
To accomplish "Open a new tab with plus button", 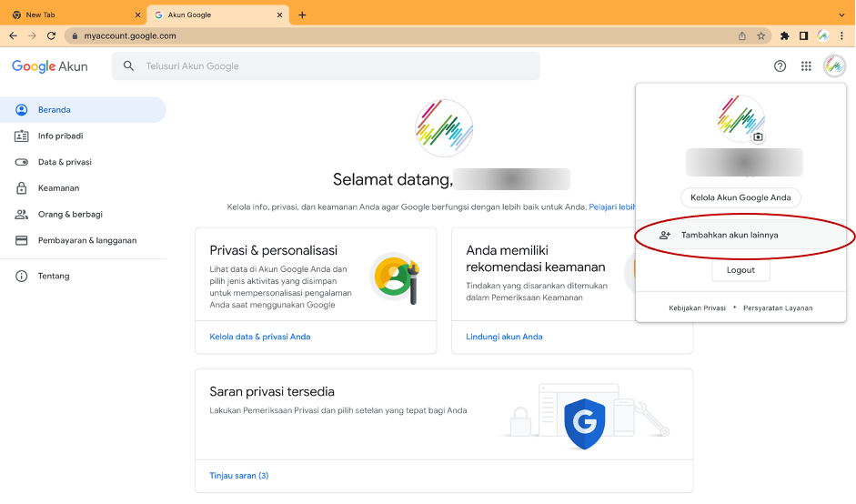I will click(302, 15).
